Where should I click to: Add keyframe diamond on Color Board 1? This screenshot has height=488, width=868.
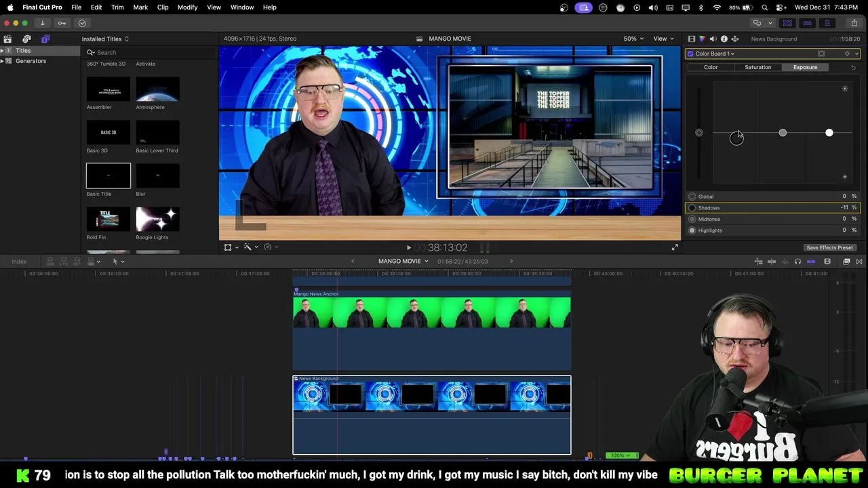coord(847,54)
